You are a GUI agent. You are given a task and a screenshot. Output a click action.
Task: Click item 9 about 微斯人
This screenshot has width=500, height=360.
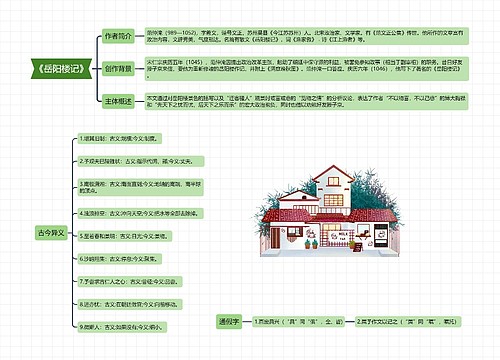click(122, 327)
